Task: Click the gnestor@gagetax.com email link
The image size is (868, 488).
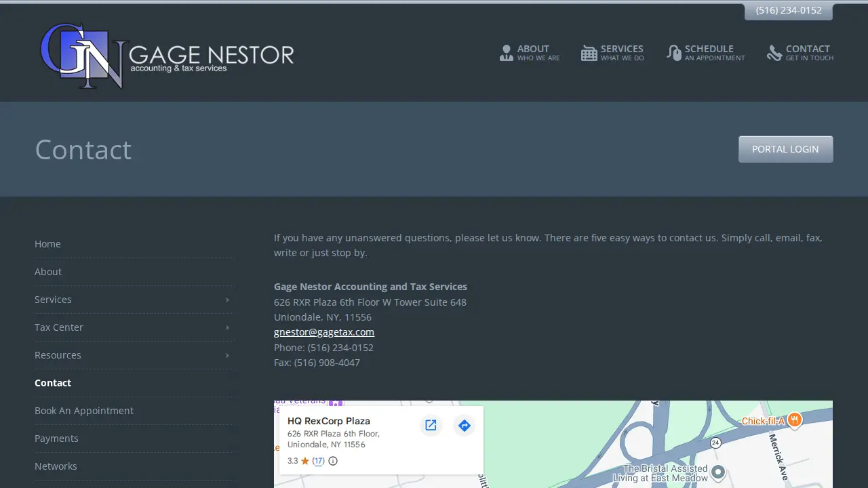Action: 324,332
